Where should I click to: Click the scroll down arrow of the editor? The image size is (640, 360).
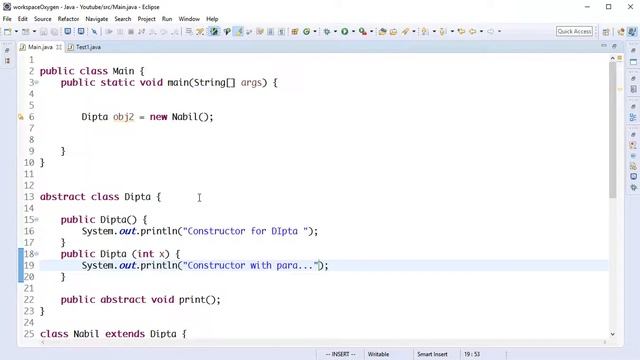click(x=612, y=334)
